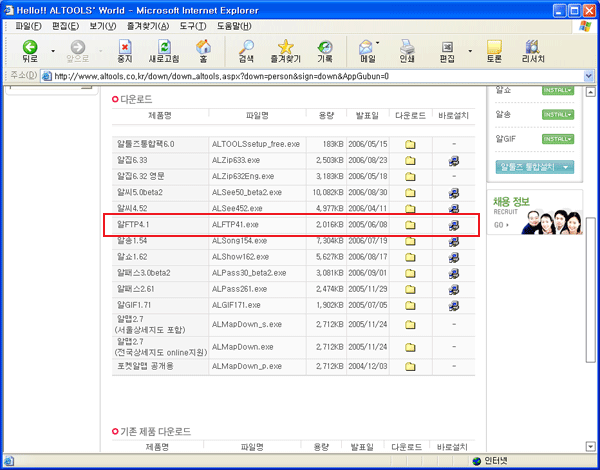The height and width of the screenshot is (470, 600).
Task: Click download folder icon for ALMapDown.exe
Action: [x=410, y=347]
